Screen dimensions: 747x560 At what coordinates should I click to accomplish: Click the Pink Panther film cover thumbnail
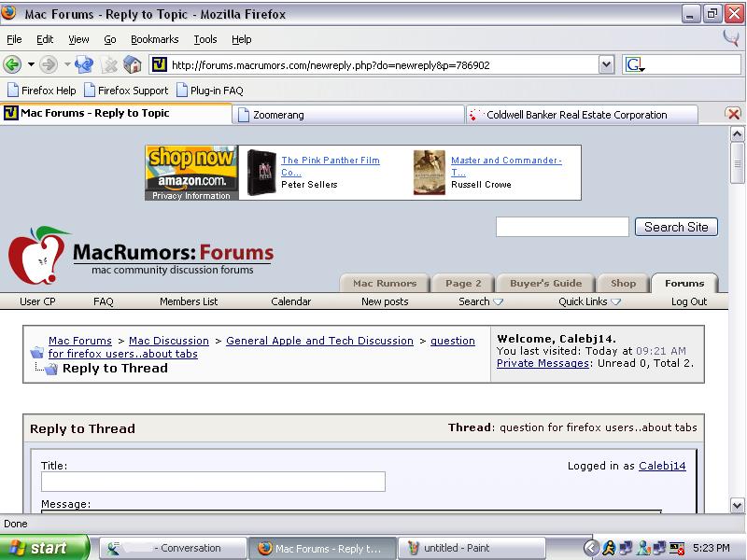coord(261,173)
